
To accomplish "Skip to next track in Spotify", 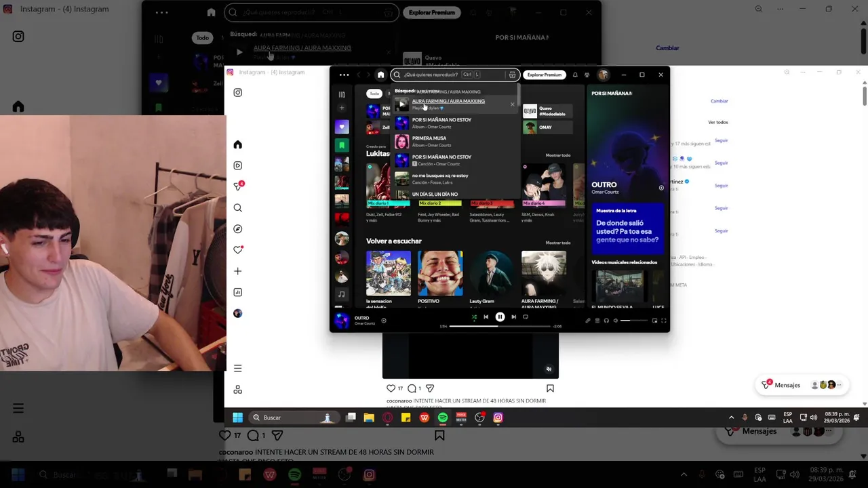I will pos(513,317).
